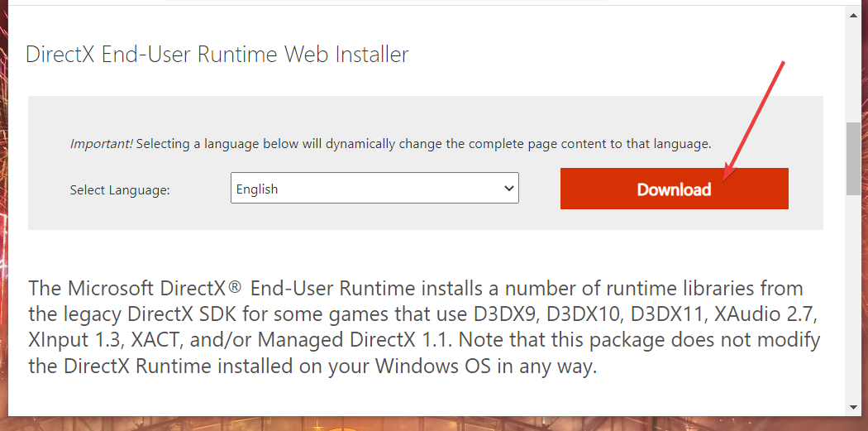Click the Select Language: label
Viewport: 868px width, 431px height.
(x=120, y=190)
